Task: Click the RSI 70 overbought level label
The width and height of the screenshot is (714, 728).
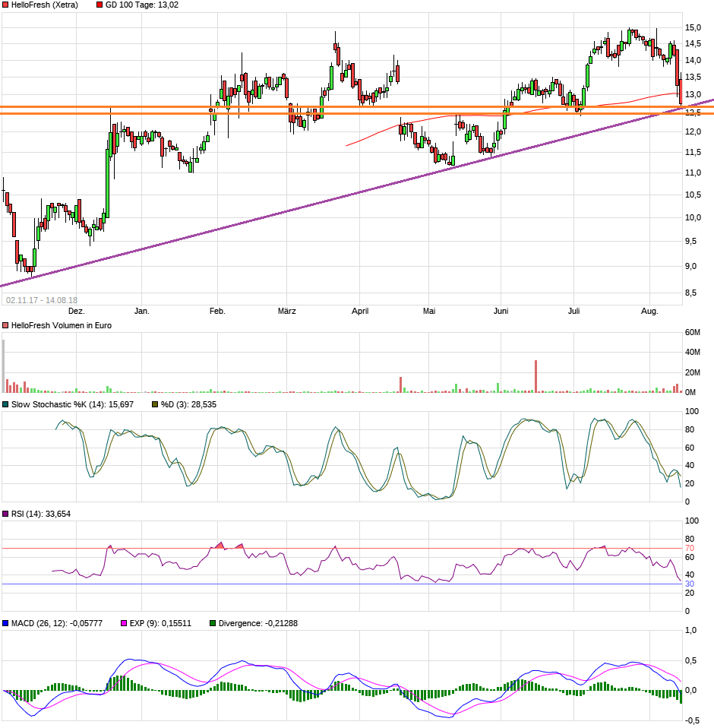Action: [690, 548]
